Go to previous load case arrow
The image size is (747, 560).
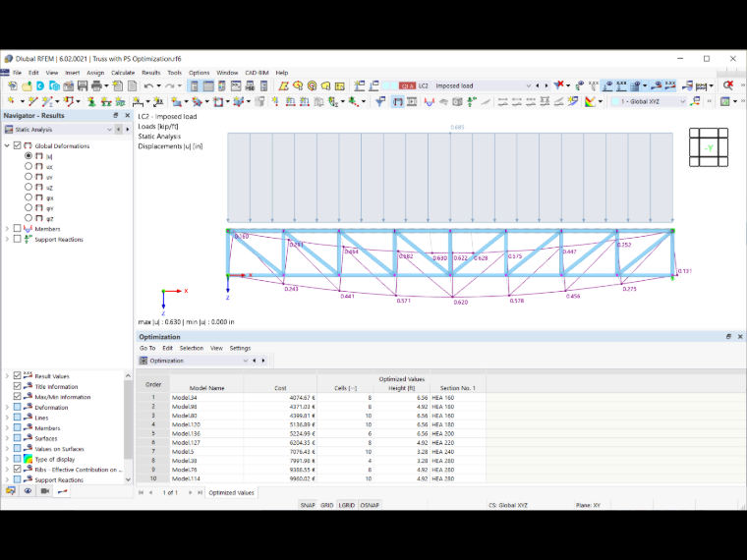pyautogui.click(x=538, y=85)
